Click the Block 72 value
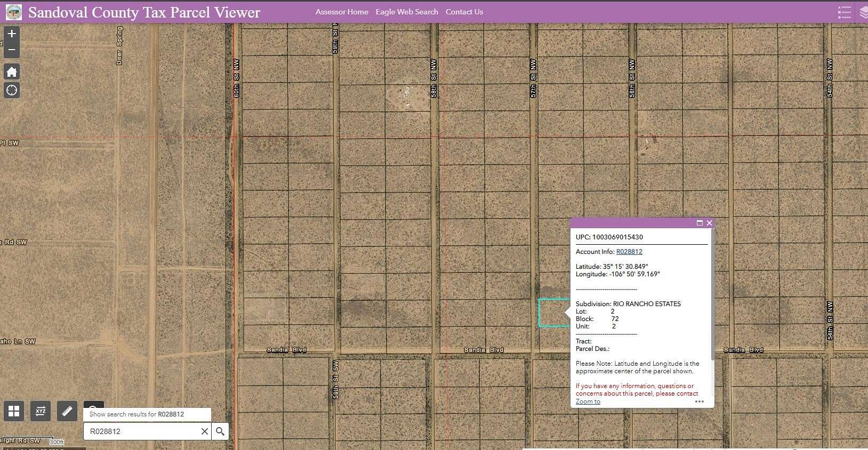This screenshot has height=450, width=868. click(x=615, y=319)
